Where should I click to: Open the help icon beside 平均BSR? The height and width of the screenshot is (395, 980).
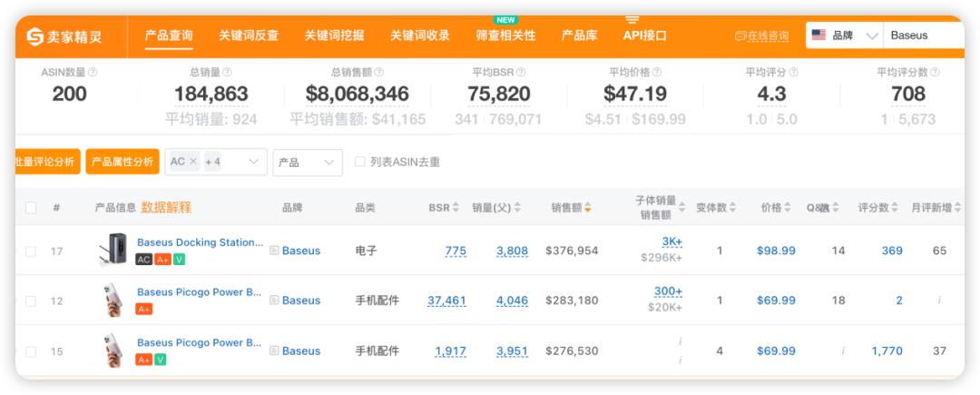[521, 73]
